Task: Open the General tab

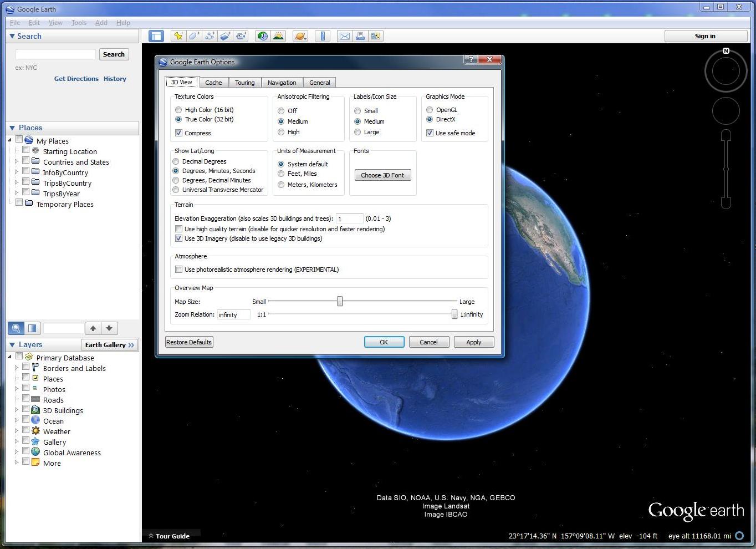Action: [x=319, y=83]
